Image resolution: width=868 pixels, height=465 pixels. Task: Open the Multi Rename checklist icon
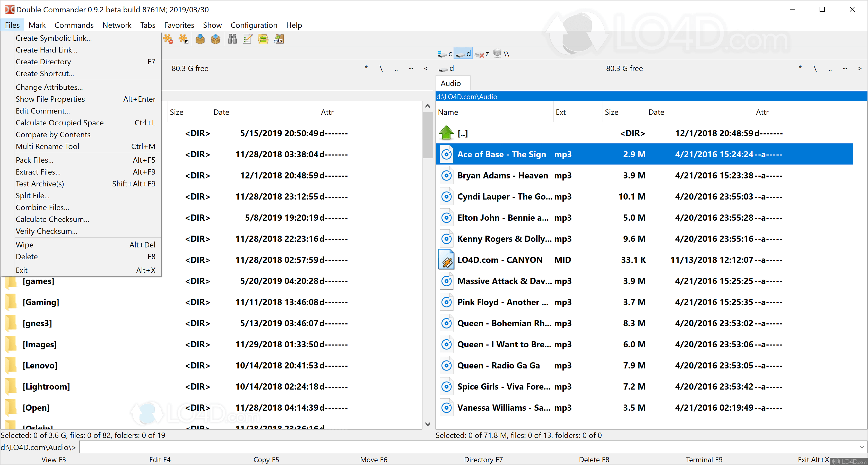point(248,39)
